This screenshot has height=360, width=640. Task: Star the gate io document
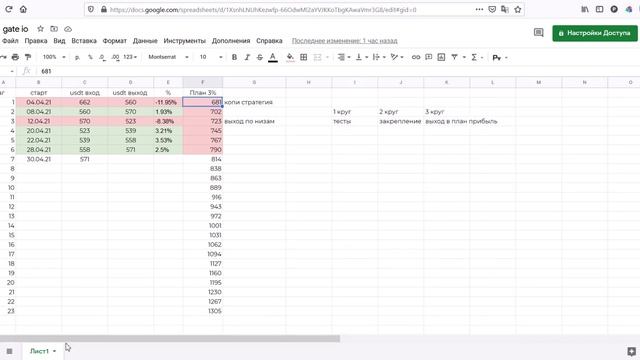40,29
